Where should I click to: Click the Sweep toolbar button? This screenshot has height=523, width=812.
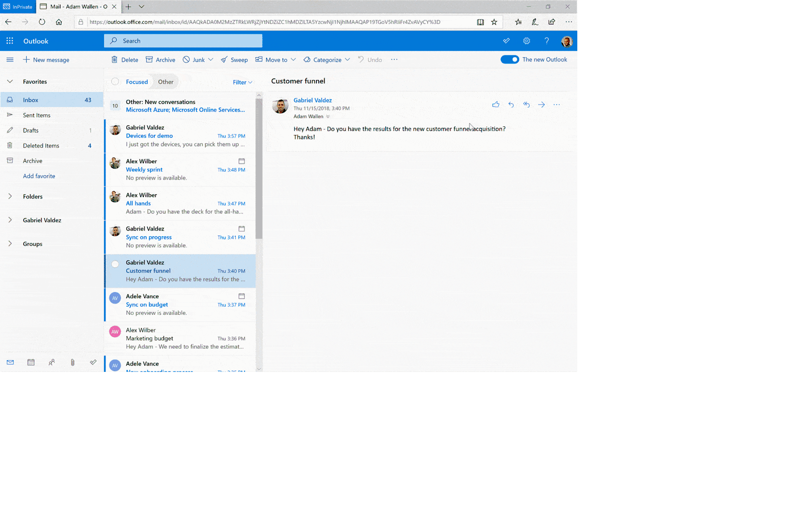pos(234,60)
